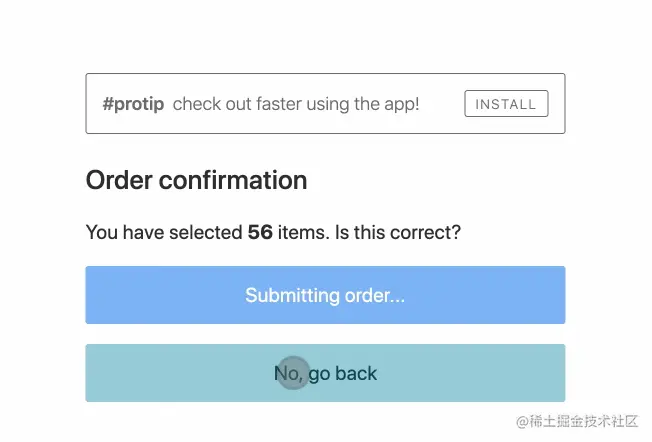Click the You have selected text
Viewport: 652px width, 442px height.
(164, 233)
